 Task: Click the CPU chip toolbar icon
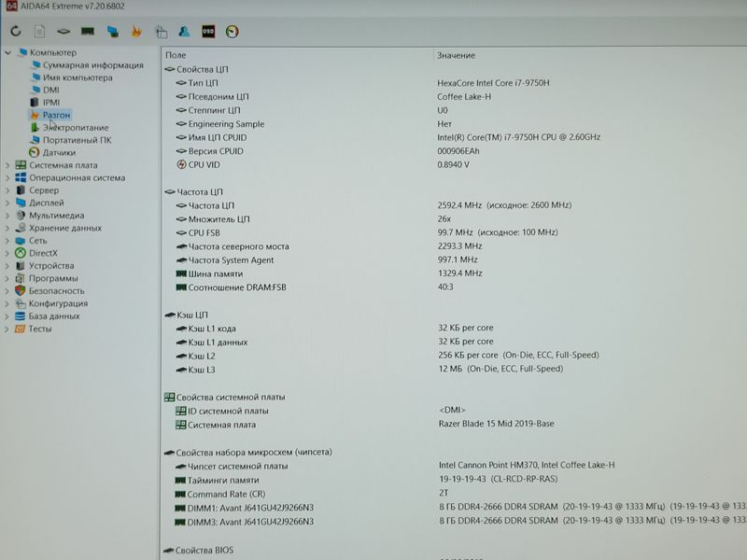tap(63, 32)
